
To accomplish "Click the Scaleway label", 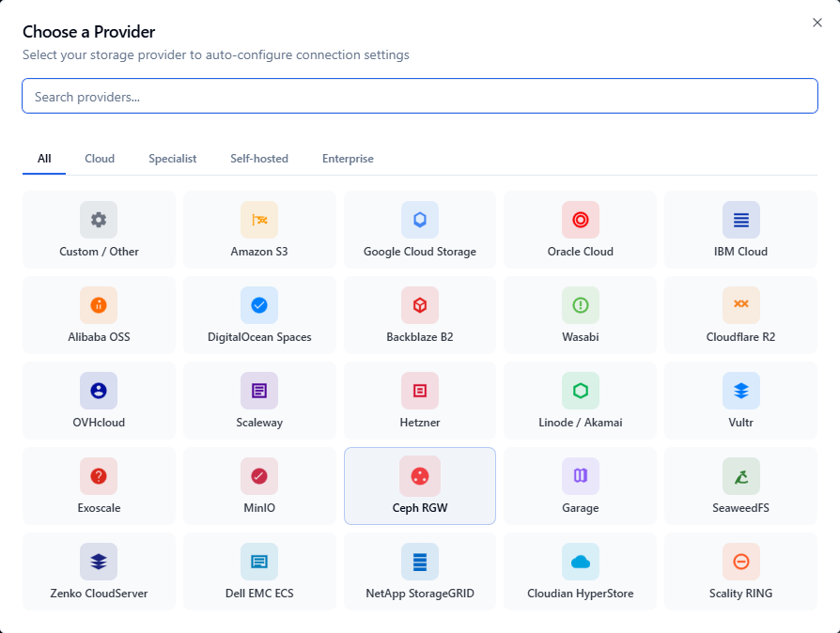I will click(x=259, y=423).
